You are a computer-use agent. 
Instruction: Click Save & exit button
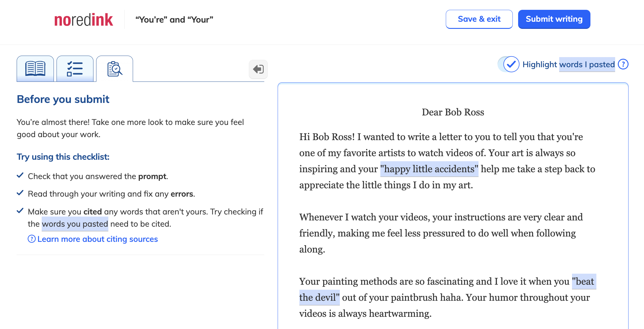[479, 19]
